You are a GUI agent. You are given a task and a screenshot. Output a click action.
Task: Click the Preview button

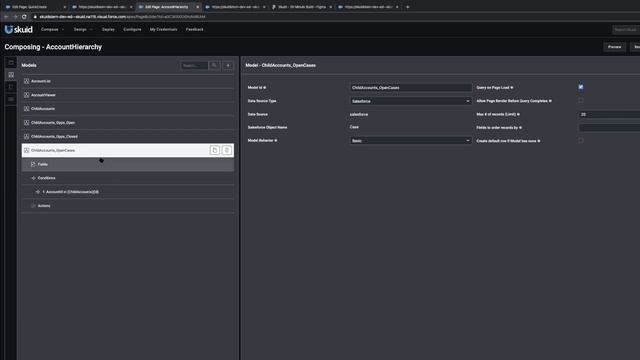point(614,47)
